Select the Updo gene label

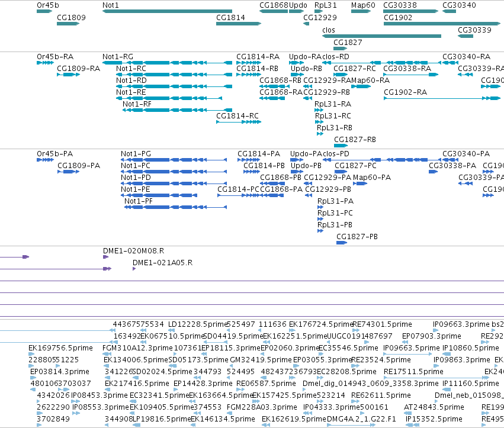(298, 5)
